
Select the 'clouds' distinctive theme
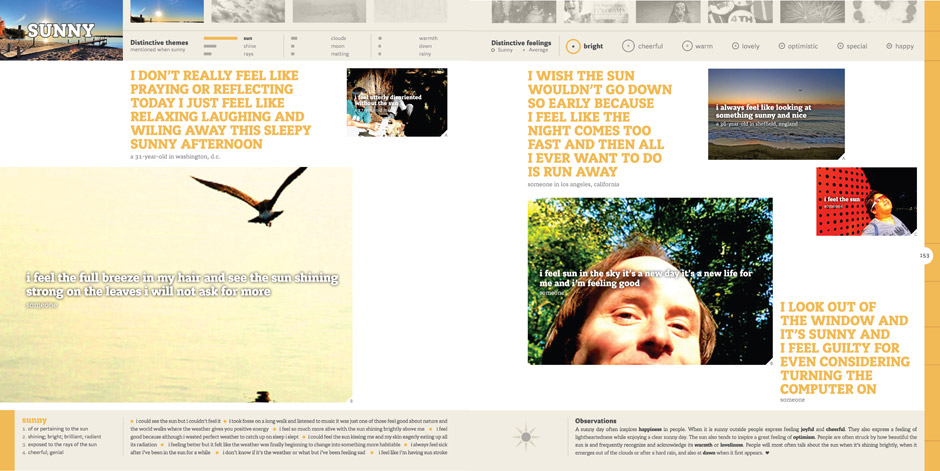point(338,38)
